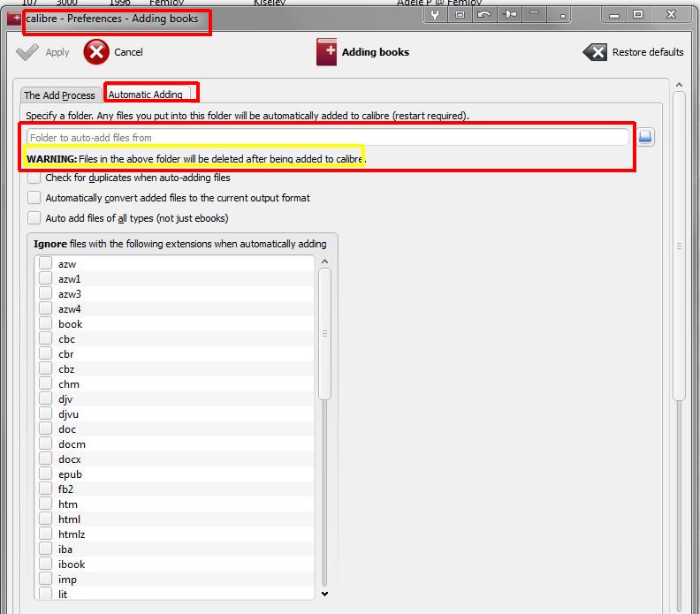This screenshot has height=614, width=700.
Task: Click the pin icon in the title bar
Action: pos(510,15)
